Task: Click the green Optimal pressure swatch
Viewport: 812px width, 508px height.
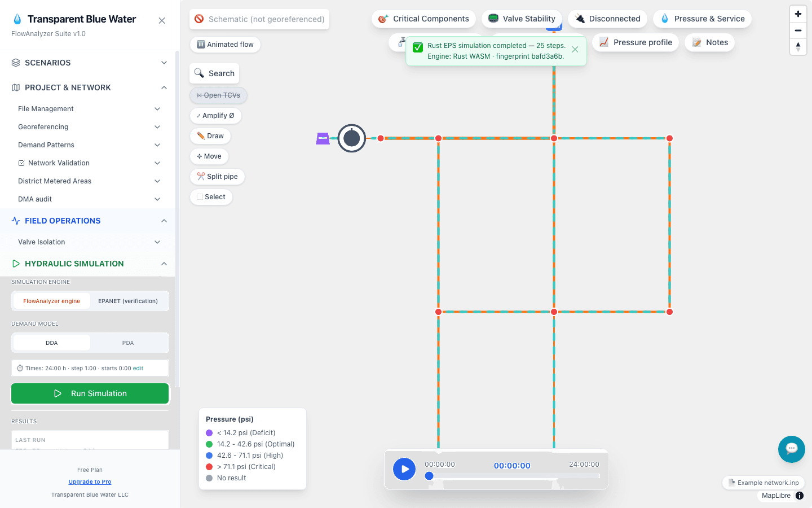Action: point(209,444)
